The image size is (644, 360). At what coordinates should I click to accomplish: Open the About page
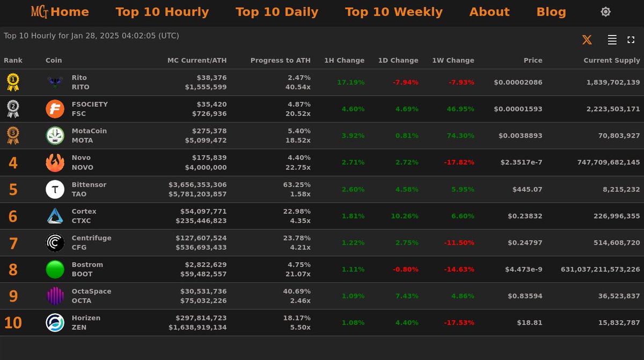coord(489,12)
